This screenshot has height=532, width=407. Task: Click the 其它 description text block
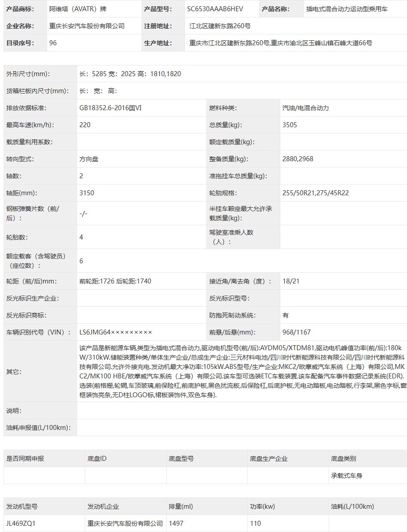point(243,372)
